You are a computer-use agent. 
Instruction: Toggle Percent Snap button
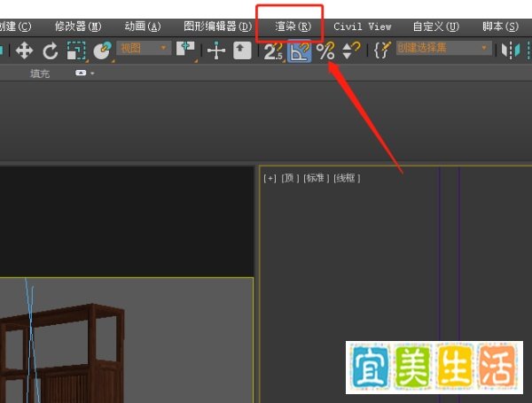click(325, 50)
